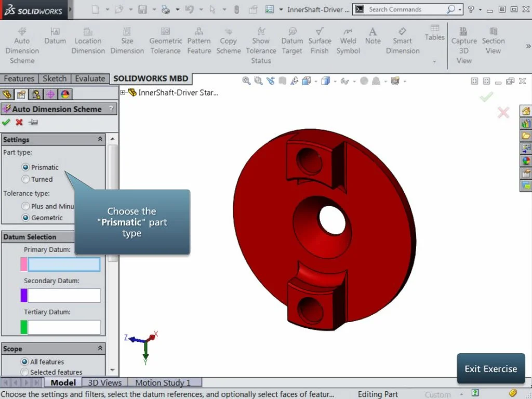Click the purple Secondary Datum color swatch

pos(24,296)
